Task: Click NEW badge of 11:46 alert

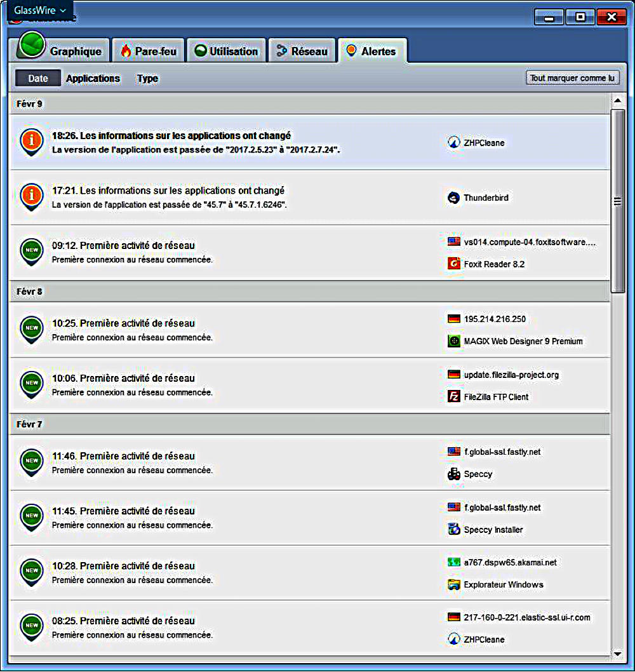Action: click(x=32, y=462)
